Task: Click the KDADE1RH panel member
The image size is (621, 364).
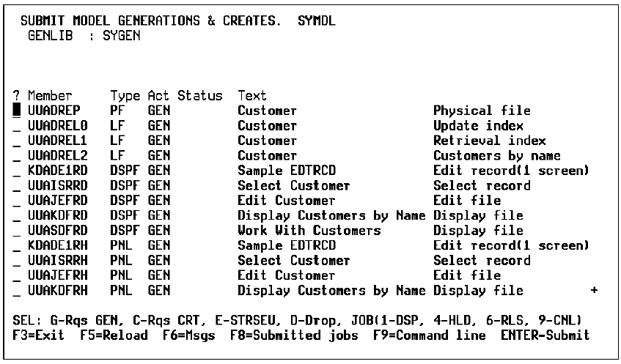Action: pos(56,246)
